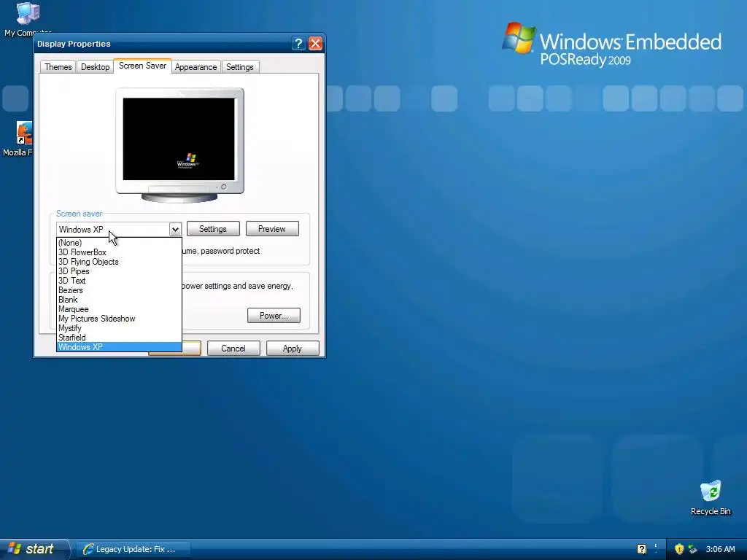
Task: Open the Start menu
Action: tap(34, 549)
